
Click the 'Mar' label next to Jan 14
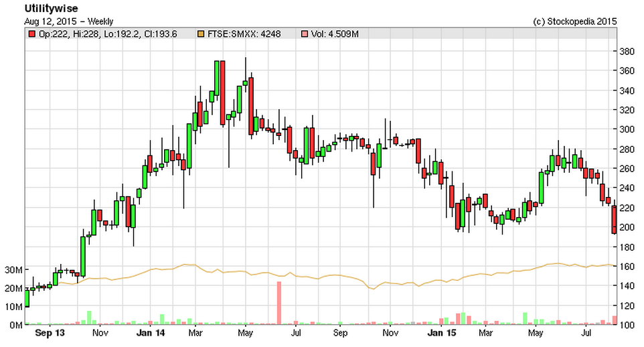[195, 333]
